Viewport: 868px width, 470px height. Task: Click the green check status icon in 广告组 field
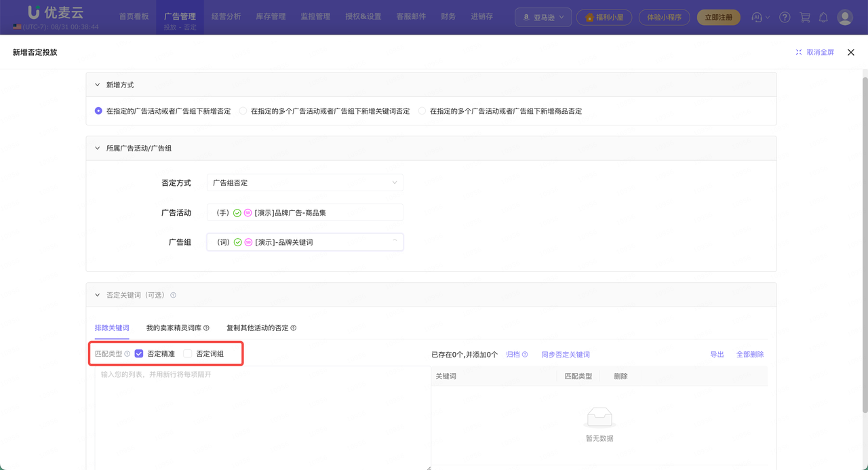[x=238, y=242]
